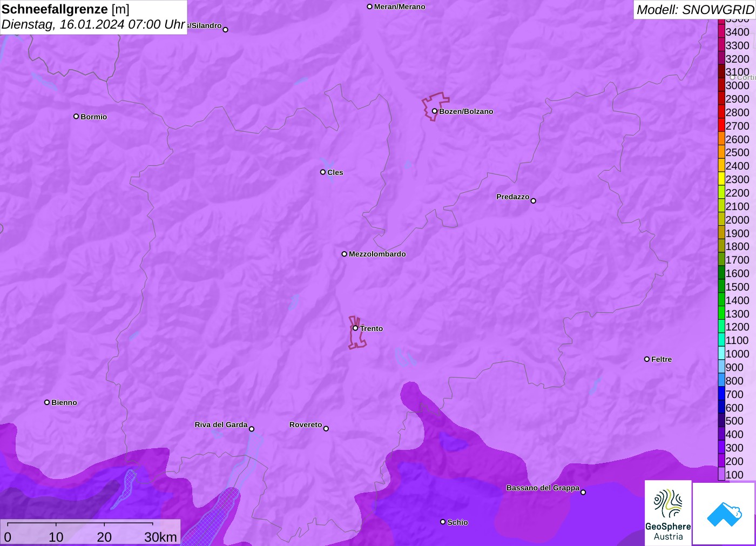Pick the 100 m legend color swatch

pos(721,475)
